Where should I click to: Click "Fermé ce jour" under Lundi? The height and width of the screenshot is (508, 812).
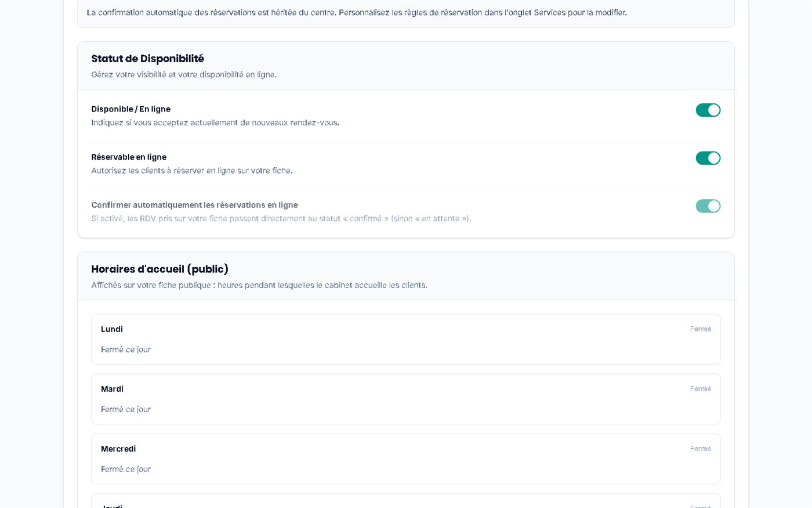tap(126, 350)
